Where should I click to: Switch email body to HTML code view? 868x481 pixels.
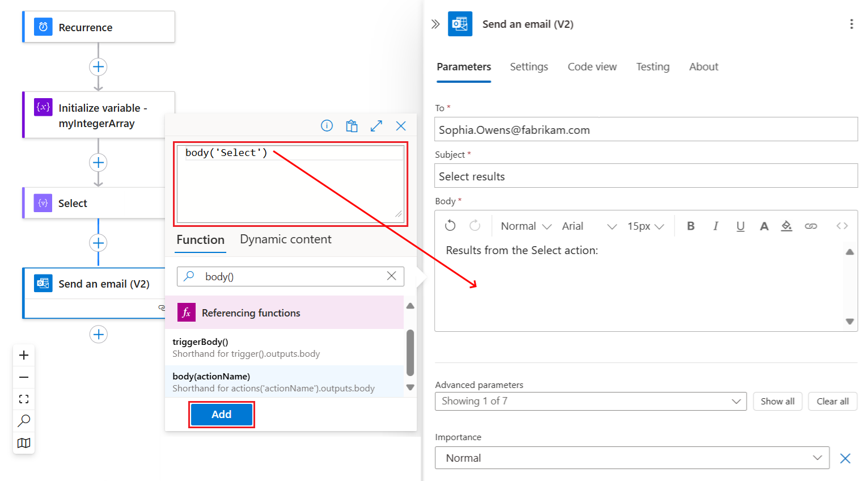(x=841, y=226)
